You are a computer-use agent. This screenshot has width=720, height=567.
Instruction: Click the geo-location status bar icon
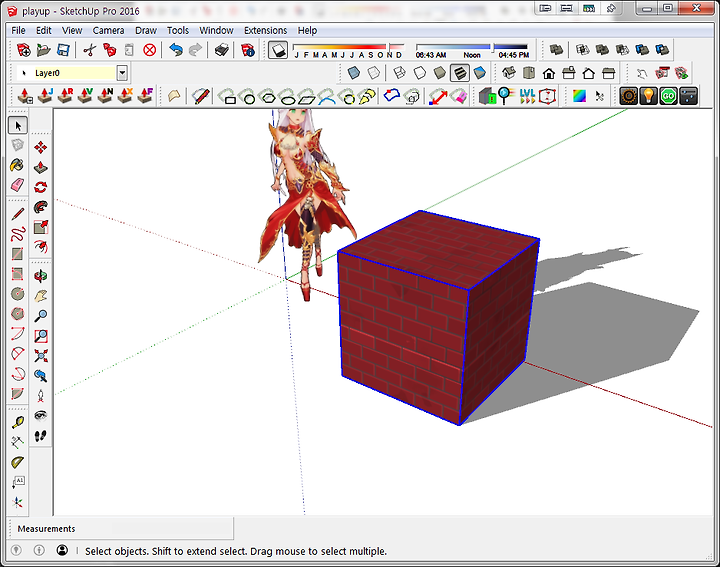coord(16,550)
